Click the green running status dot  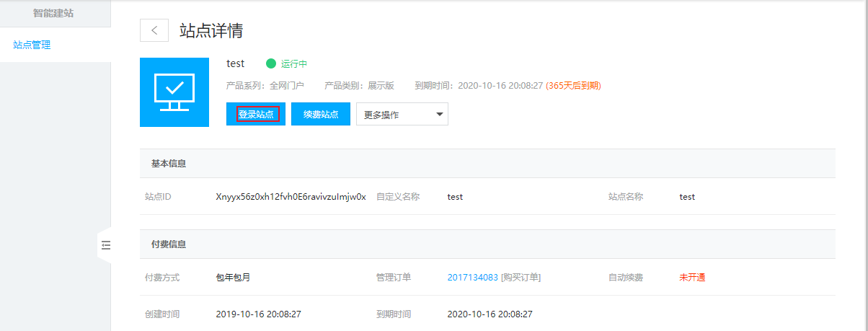pyautogui.click(x=271, y=63)
